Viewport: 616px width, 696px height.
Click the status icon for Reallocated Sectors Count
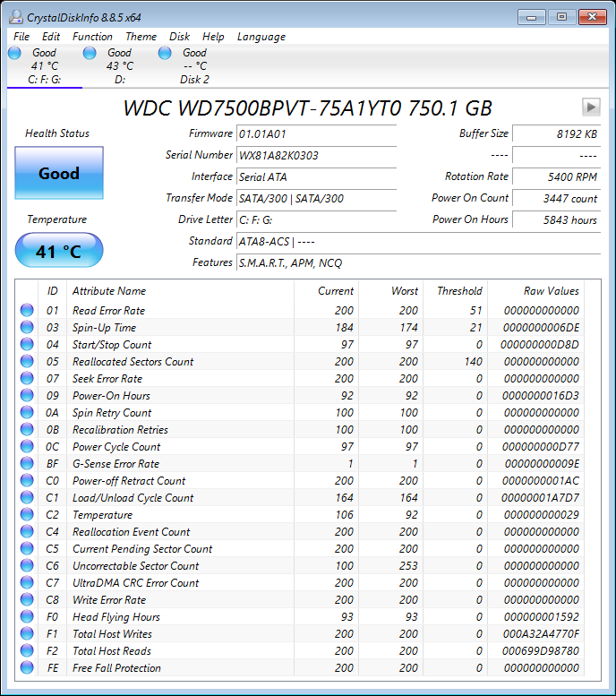point(27,361)
